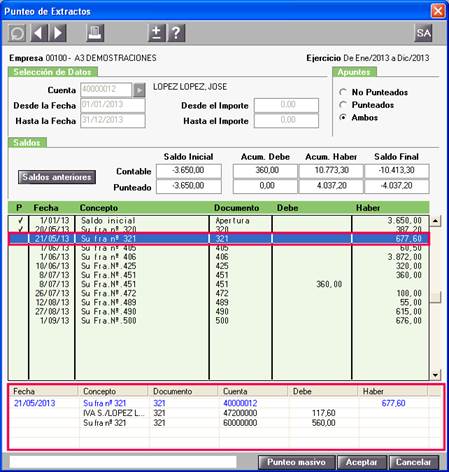This screenshot has width=449, height=472.
Task: Select the Su Fra.Nº 489 row
Action: click(219, 302)
